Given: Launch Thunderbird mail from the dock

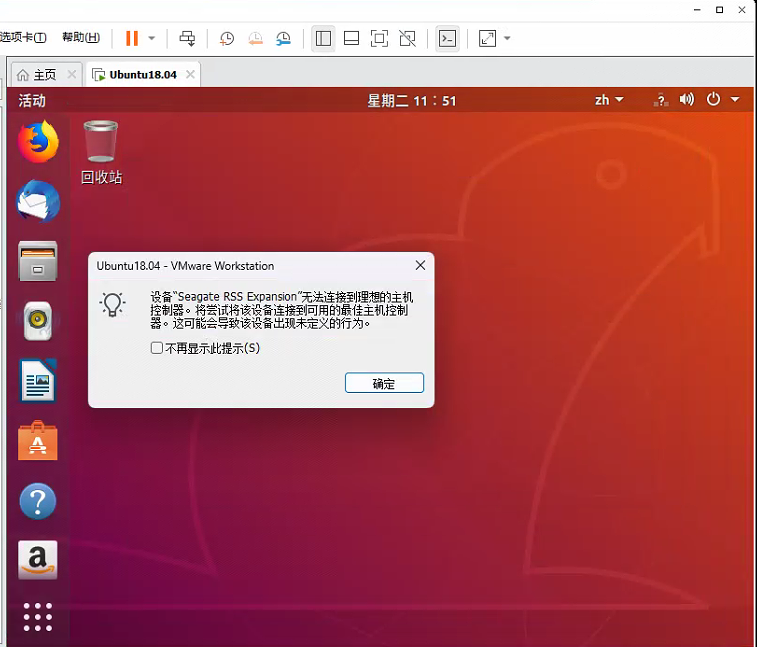Looking at the screenshot, I should tap(38, 201).
